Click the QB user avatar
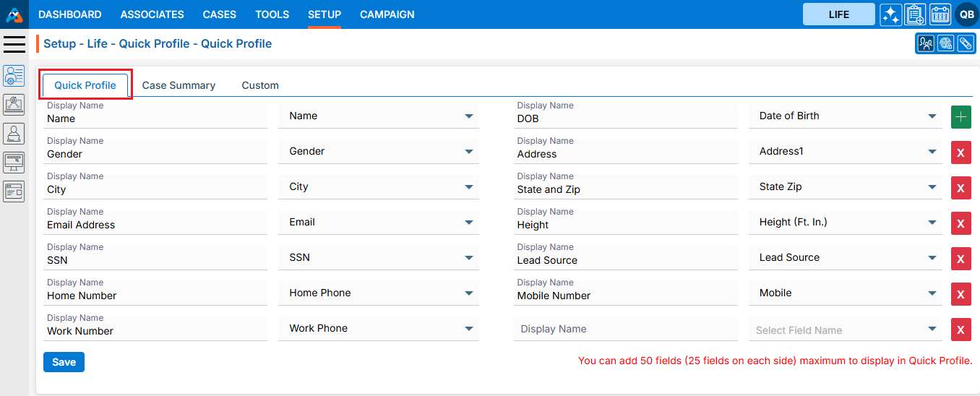 tap(966, 14)
